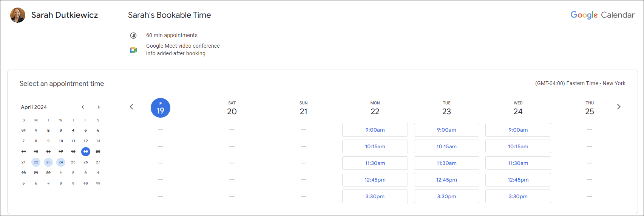Click the Friday 19 day header circle

(161, 108)
